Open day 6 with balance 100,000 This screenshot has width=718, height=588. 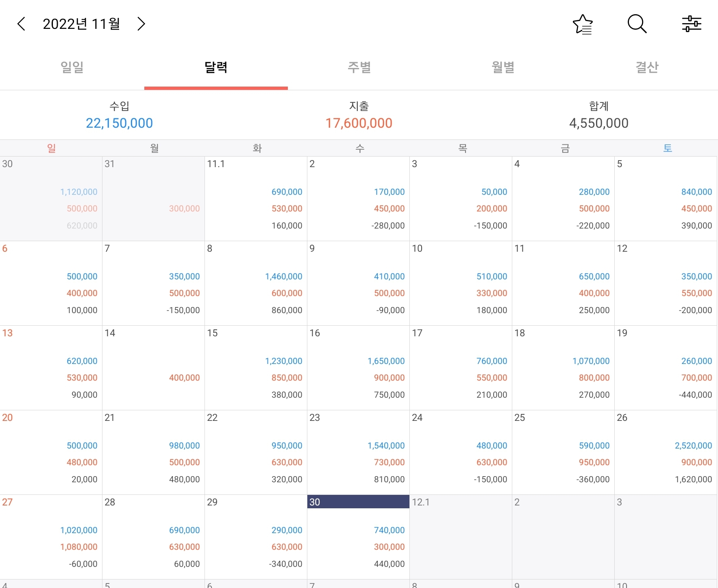51,283
